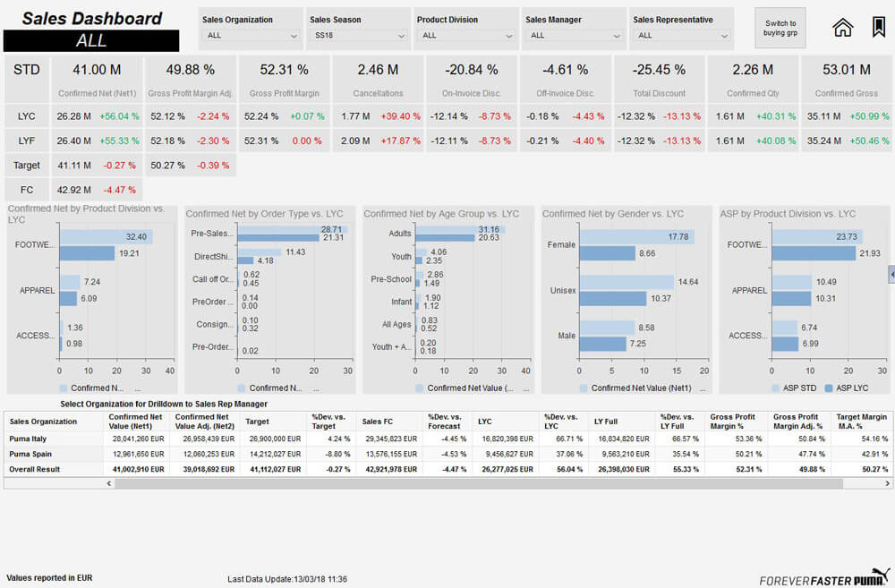
Task: Click the ASP STD legend swatch
Action: coord(775,388)
